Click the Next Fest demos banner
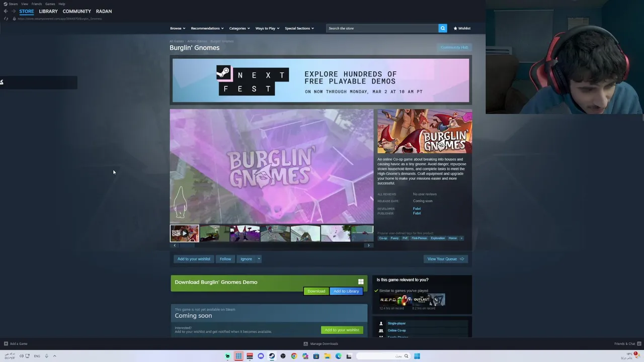This screenshot has height=362, width=644. point(321,80)
